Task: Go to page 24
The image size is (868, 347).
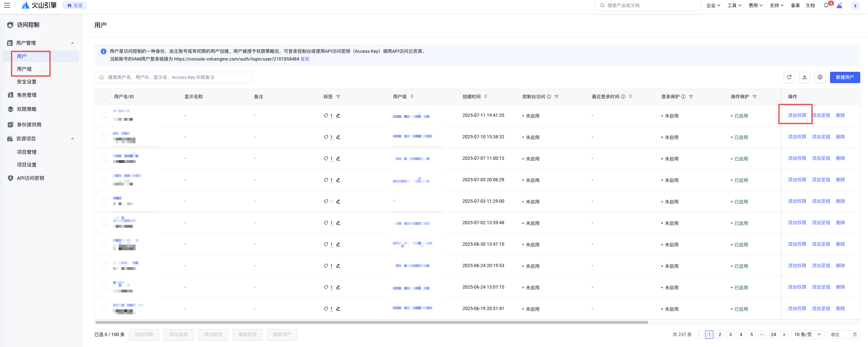Action: 773,335
